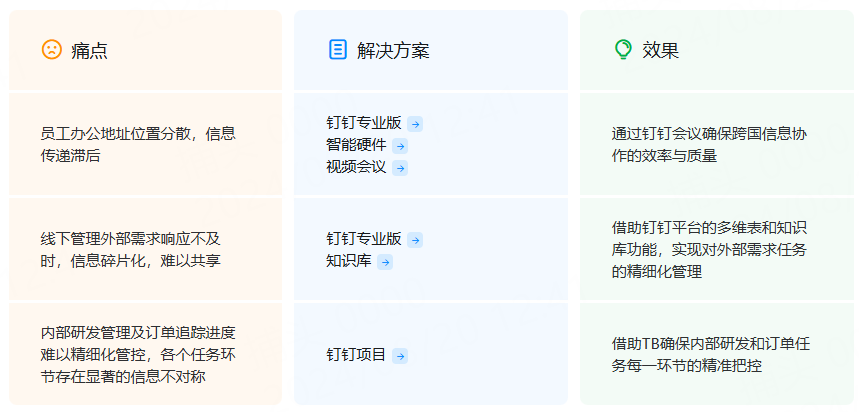
Task: Click the 线下管理外部需求响应不及时 text
Action: pos(130,250)
